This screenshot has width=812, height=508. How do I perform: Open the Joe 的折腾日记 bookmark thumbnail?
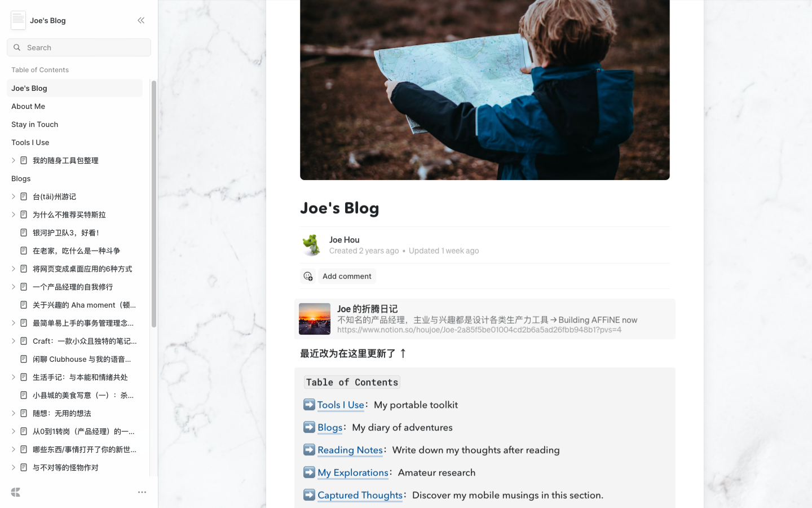[315, 319]
